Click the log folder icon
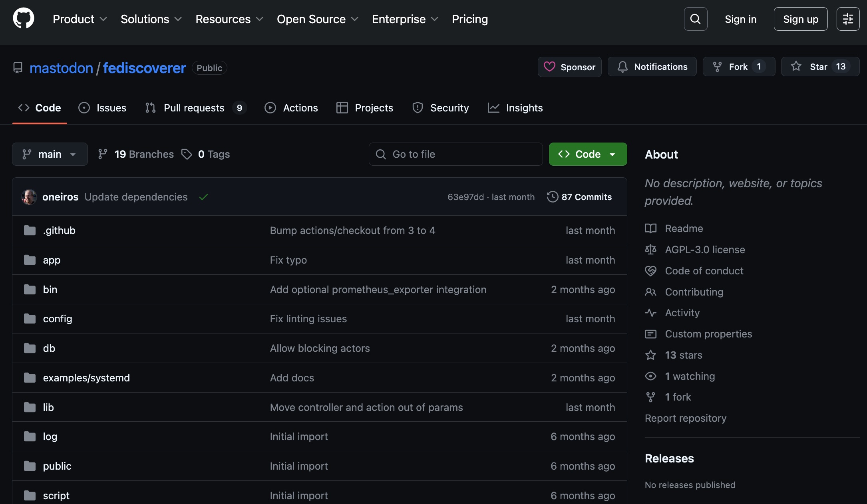This screenshot has width=867, height=504. (30, 437)
